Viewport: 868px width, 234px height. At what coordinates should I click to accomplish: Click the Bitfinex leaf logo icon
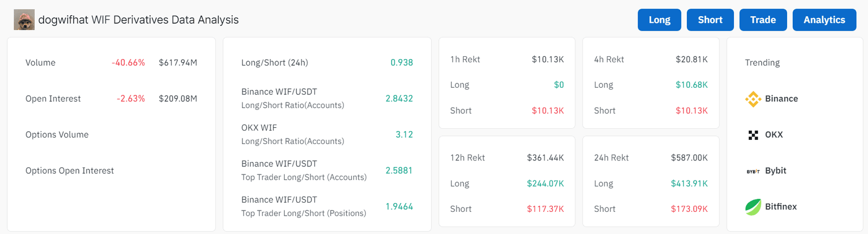[753, 207]
